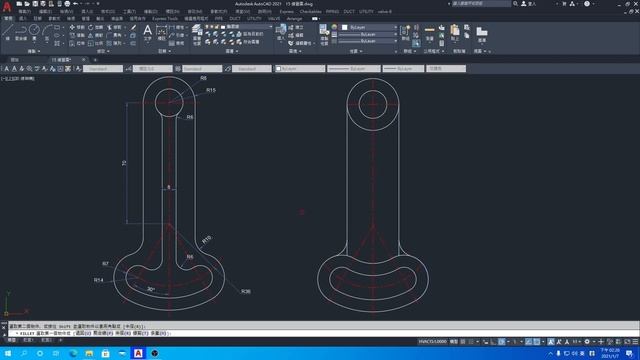Click the Paste clipboard icon
The image size is (640, 360).
point(455,30)
